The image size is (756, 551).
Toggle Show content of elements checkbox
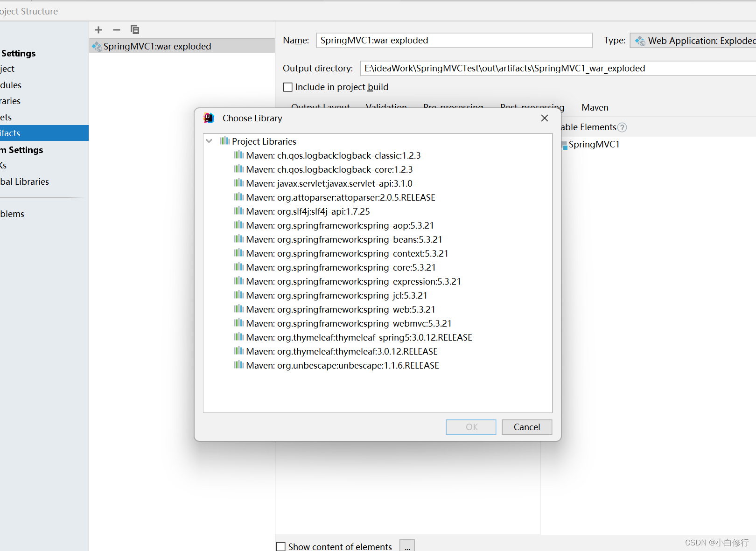click(x=281, y=546)
